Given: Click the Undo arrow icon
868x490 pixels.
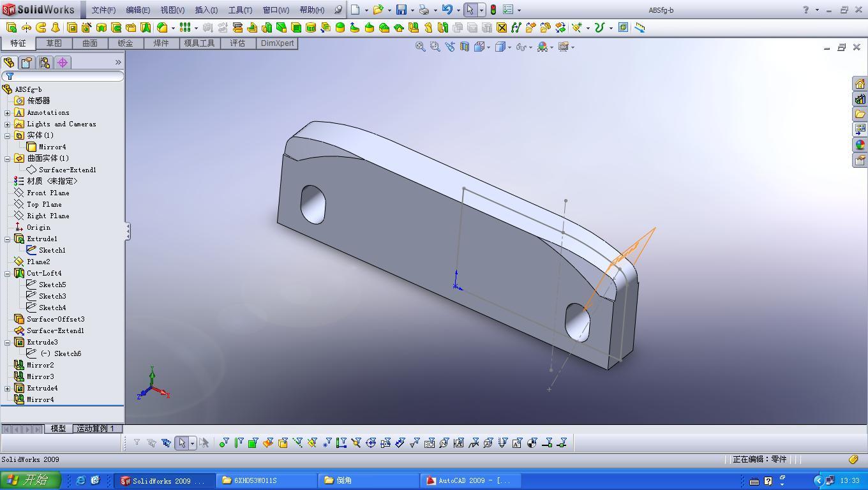Looking at the screenshot, I should pyautogui.click(x=447, y=10).
